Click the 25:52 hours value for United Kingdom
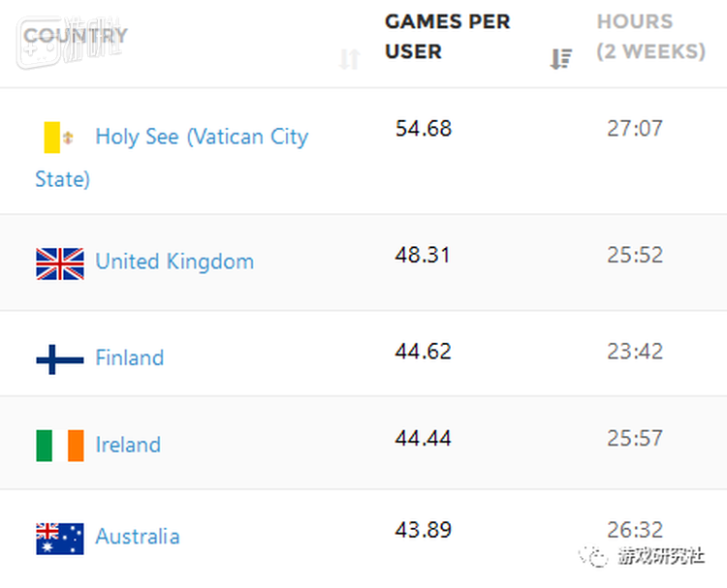This screenshot has width=727, height=588. tap(635, 255)
